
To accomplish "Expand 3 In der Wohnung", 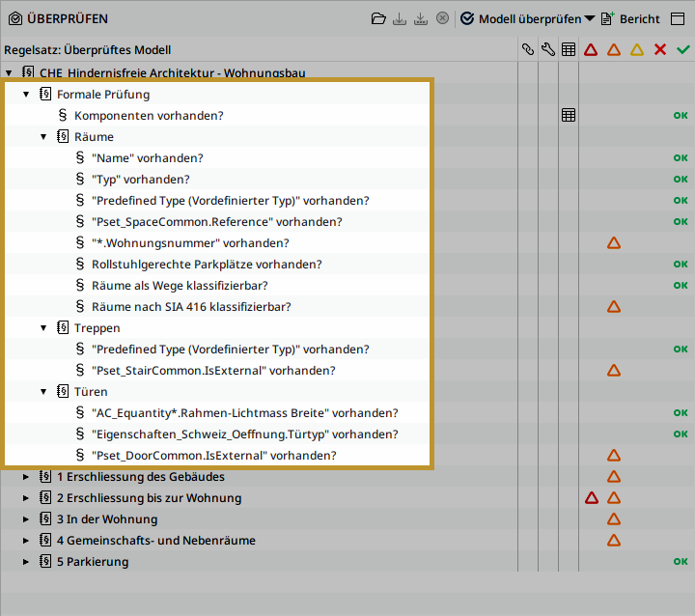I will click(26, 519).
